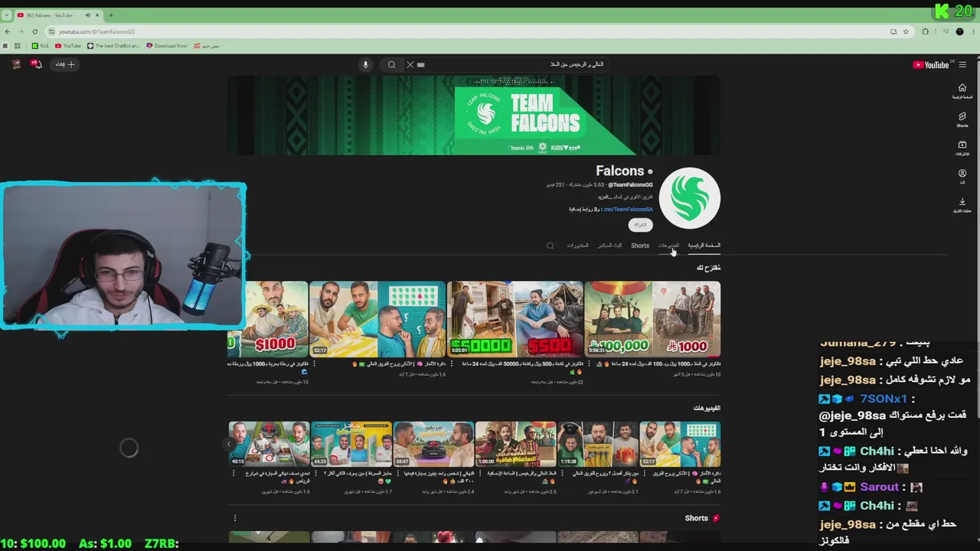
Task: Click the subscribed button under channel info
Action: point(640,224)
